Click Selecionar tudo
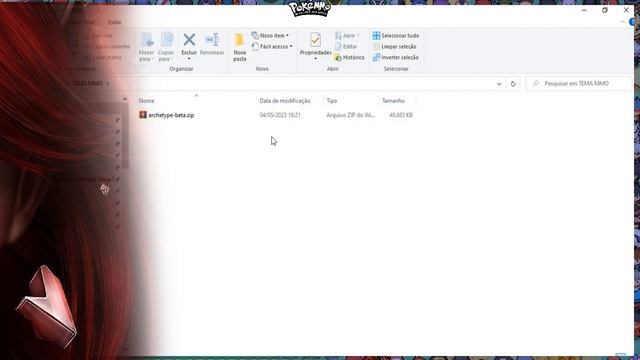The width and height of the screenshot is (640, 360). [396, 36]
